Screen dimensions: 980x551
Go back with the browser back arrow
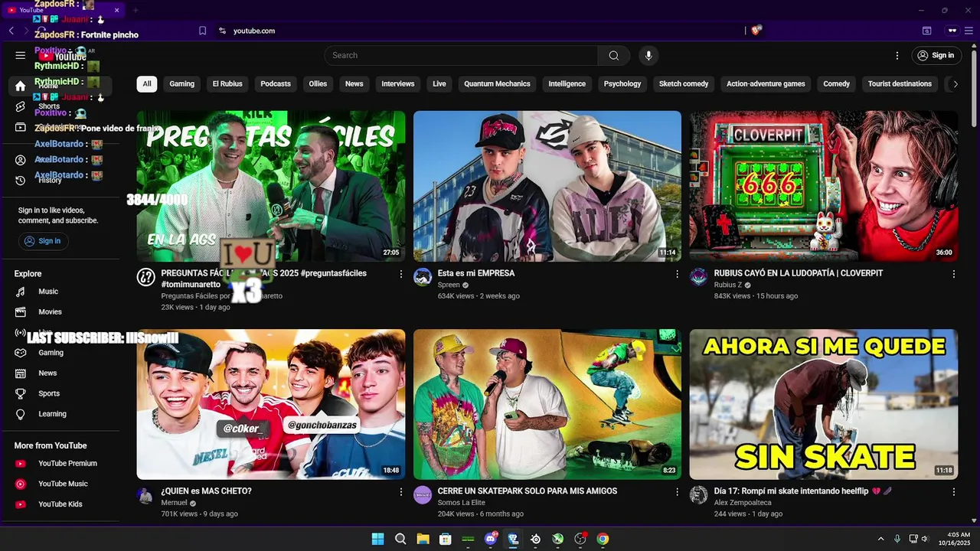click(x=11, y=31)
